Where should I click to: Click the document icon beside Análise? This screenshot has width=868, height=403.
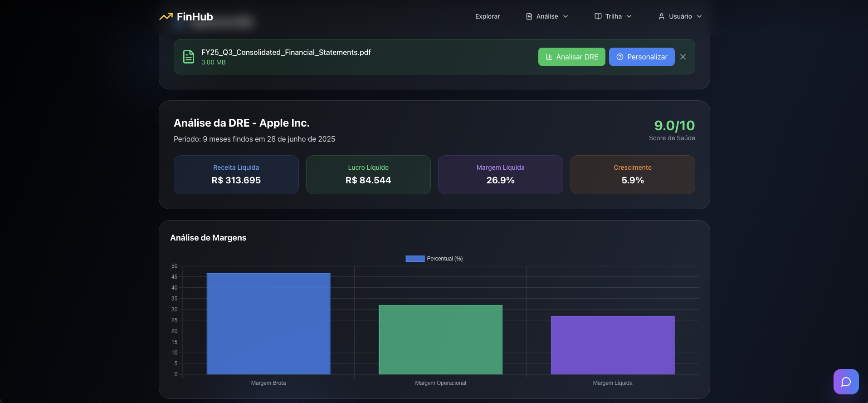[x=529, y=16]
